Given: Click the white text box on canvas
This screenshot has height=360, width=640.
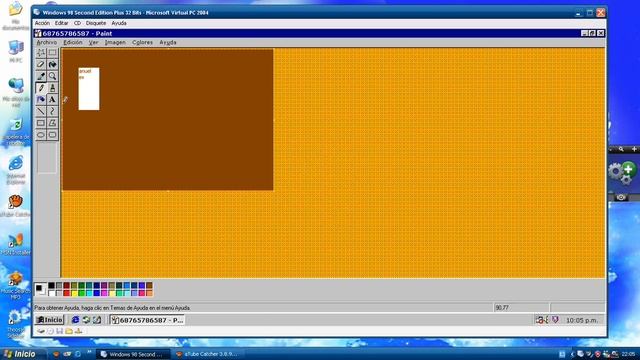Looking at the screenshot, I should pos(89,89).
